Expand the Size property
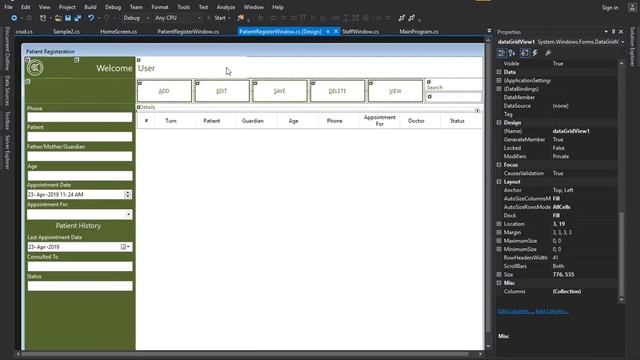The image size is (640, 360). (x=499, y=275)
